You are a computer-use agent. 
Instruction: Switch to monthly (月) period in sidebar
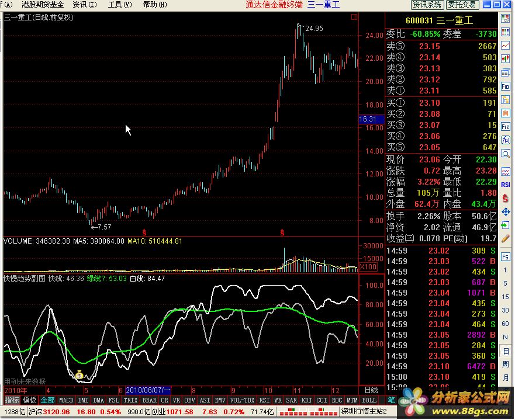506,378
